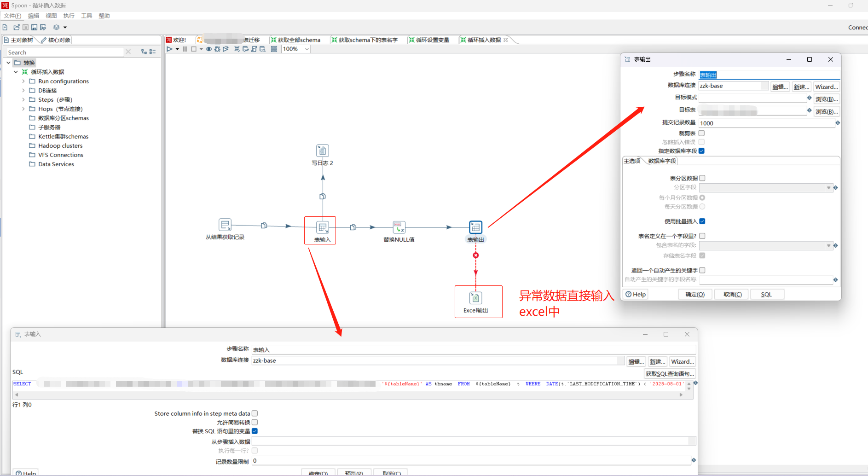
Task: Explore the database from the canvas toolbar
Action: (x=262, y=49)
